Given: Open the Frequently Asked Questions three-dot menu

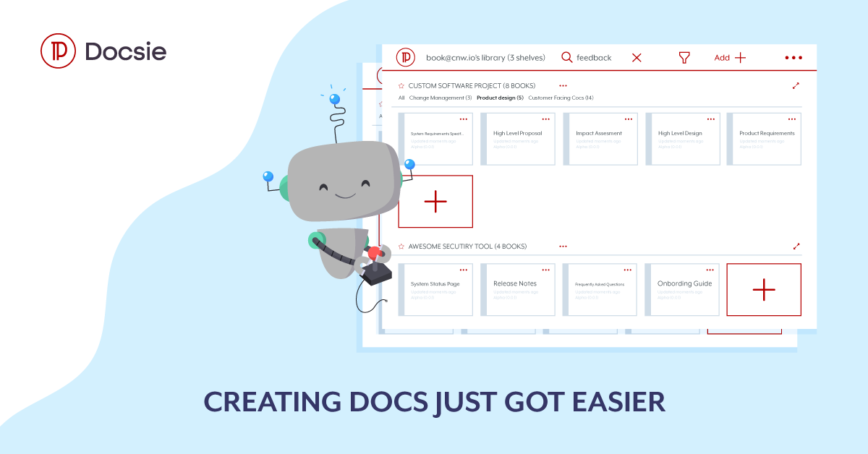Looking at the screenshot, I should pyautogui.click(x=629, y=270).
